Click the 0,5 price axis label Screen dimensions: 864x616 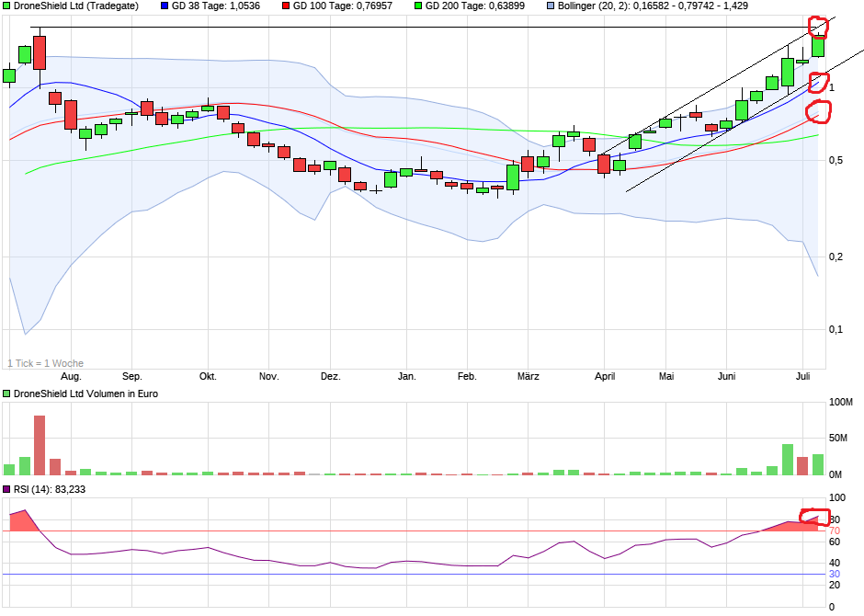(836, 160)
